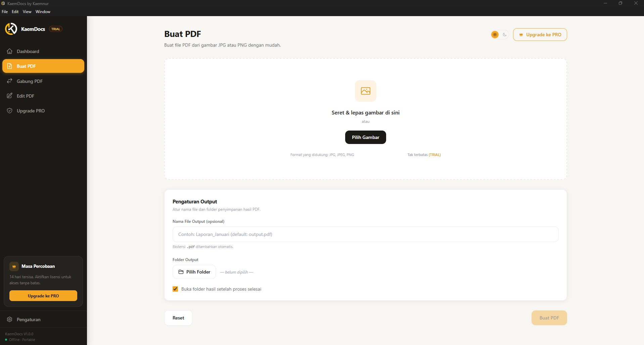Open the View menu

click(x=27, y=12)
